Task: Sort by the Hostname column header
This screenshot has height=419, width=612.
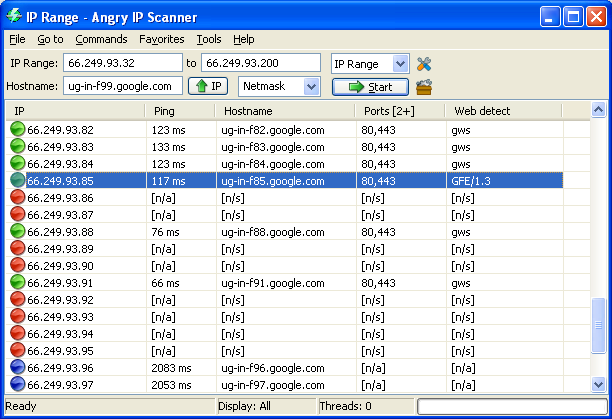Action: [285, 111]
